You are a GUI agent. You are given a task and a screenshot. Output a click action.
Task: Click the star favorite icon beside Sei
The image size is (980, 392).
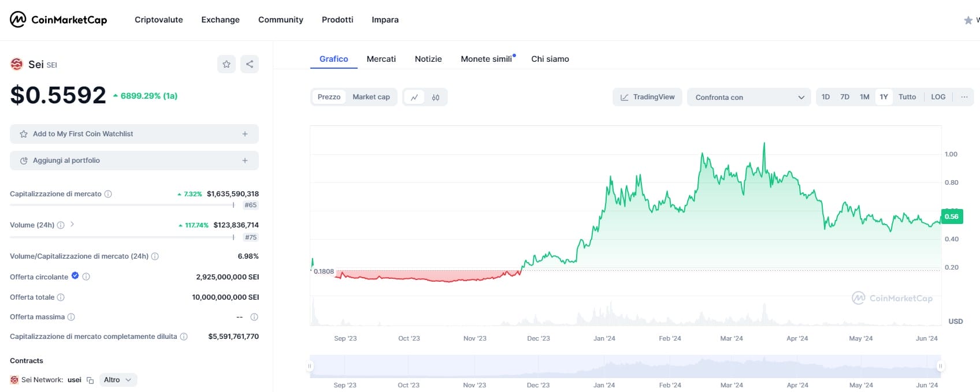[x=227, y=64]
